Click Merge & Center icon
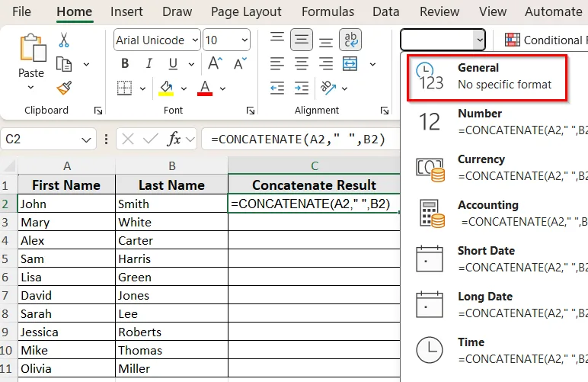This screenshot has width=588, height=382. tap(350, 64)
